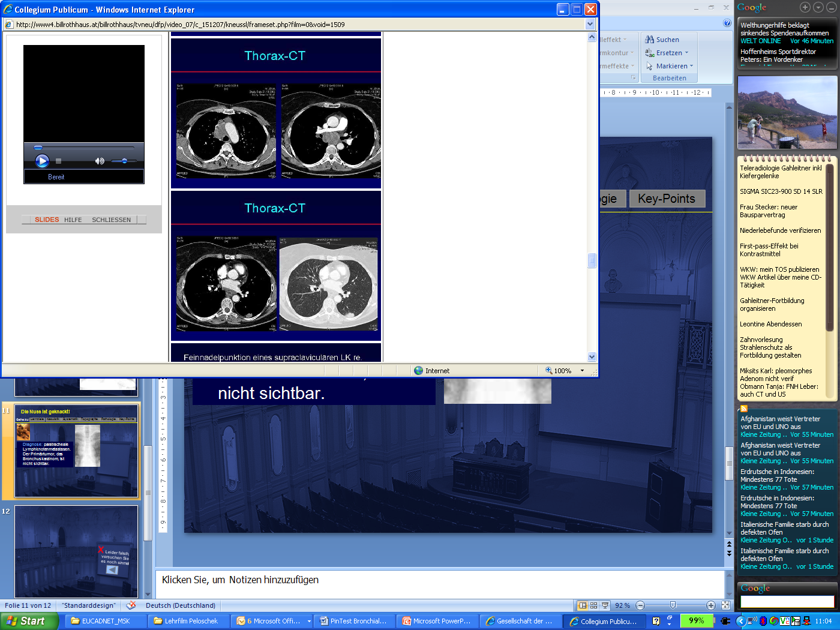Switch to PinTest Bronchial Word document in taskbar
This screenshot has width=840, height=630.
[x=356, y=621]
